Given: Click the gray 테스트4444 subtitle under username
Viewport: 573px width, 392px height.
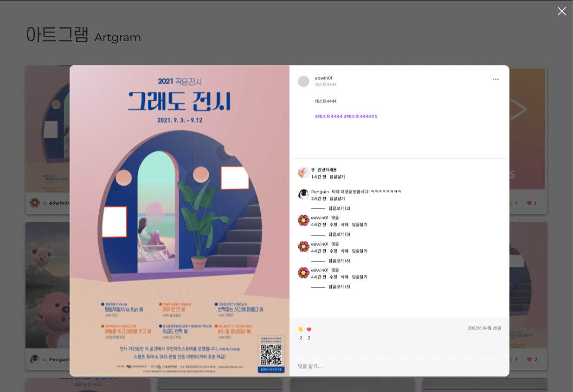Looking at the screenshot, I should [x=326, y=84].
